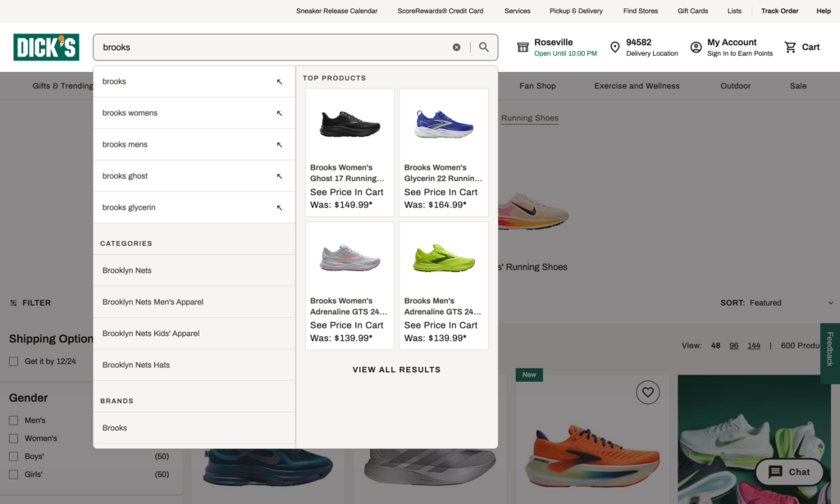Select Brooklyn Nets Hats category
Viewport: 840px width, 504px height.
click(x=194, y=365)
